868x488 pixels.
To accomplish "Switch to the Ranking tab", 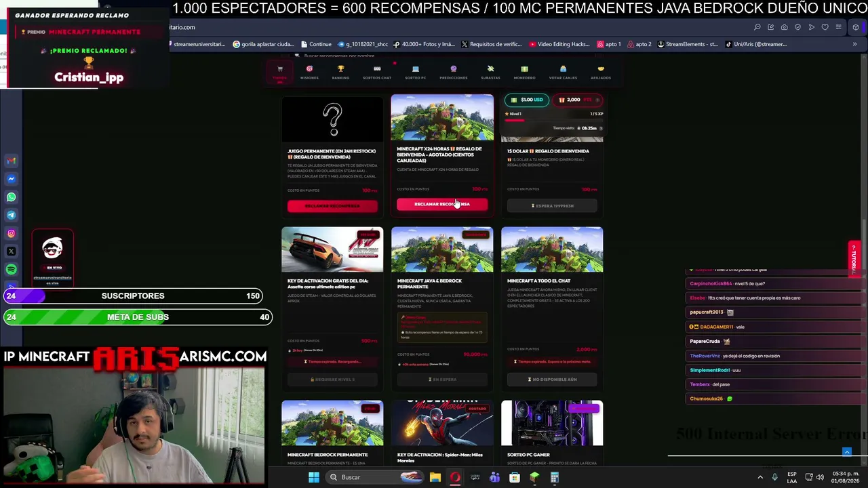I will (x=340, y=73).
